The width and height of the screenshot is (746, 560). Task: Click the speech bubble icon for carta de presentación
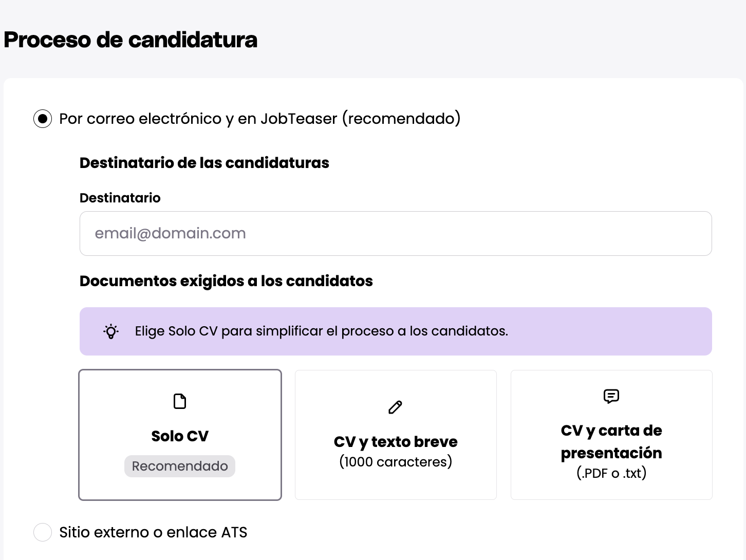(x=611, y=396)
